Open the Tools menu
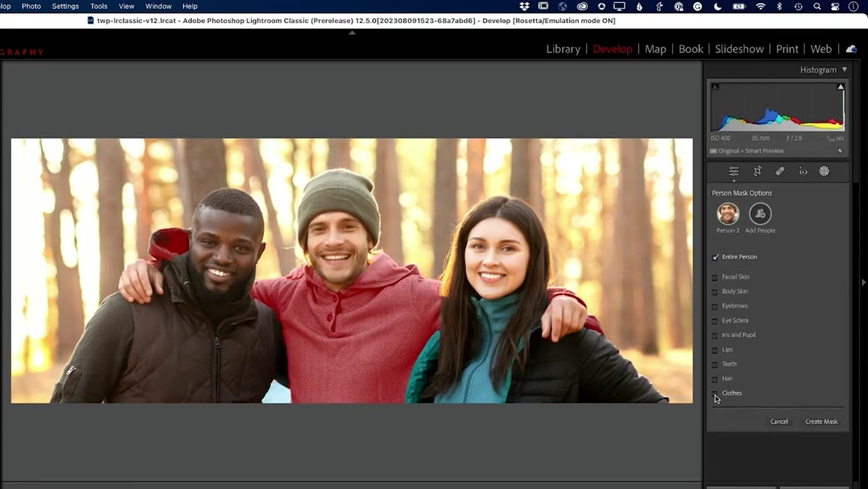Viewport: 868px width, 489px height. point(99,6)
